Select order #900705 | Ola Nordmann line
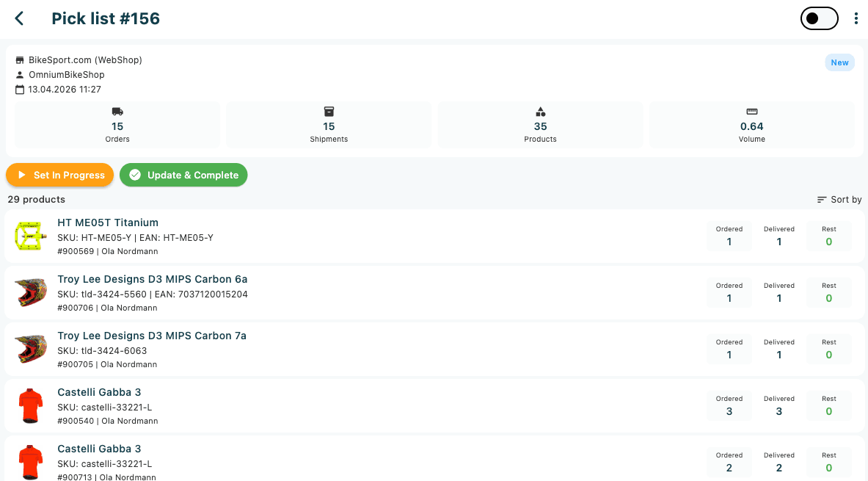Image resolution: width=868 pixels, height=481 pixels. (107, 365)
